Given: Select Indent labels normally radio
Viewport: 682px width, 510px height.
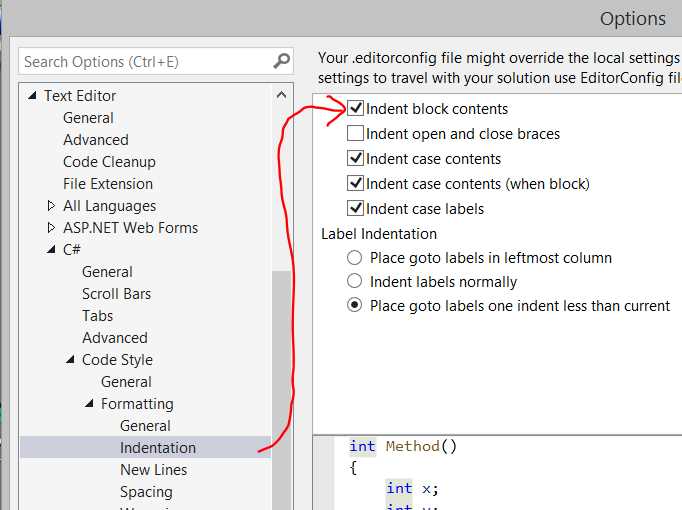Looking at the screenshot, I should tap(354, 281).
